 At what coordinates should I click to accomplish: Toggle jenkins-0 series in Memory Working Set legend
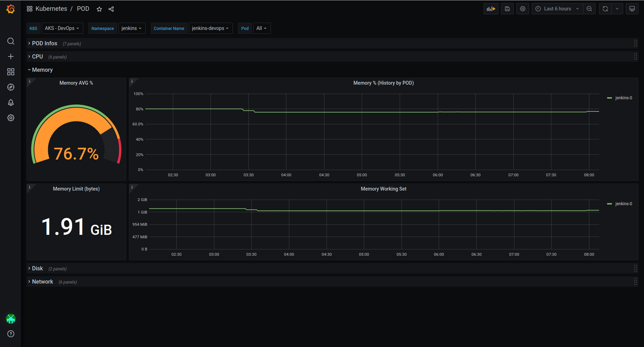(620, 204)
